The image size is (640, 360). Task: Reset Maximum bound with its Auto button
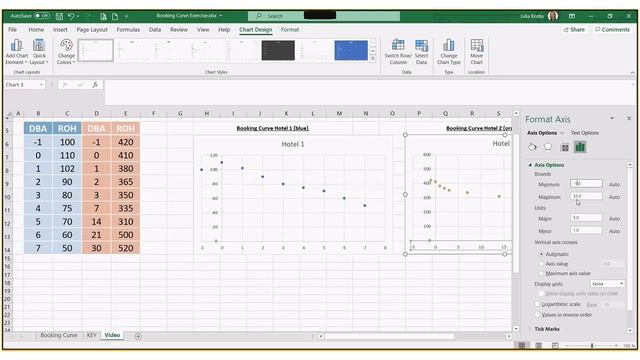tap(614, 197)
